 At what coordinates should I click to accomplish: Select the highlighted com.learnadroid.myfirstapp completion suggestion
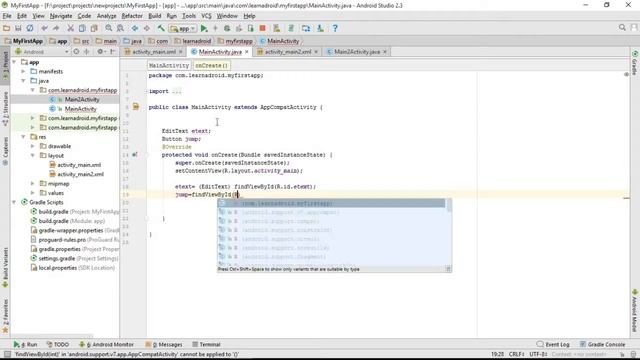[x=331, y=203]
